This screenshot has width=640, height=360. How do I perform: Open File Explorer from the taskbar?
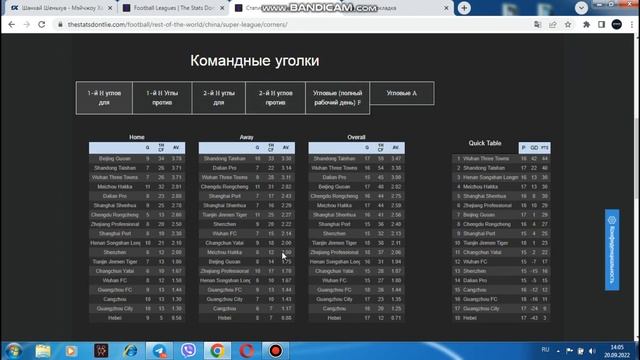[43, 351]
